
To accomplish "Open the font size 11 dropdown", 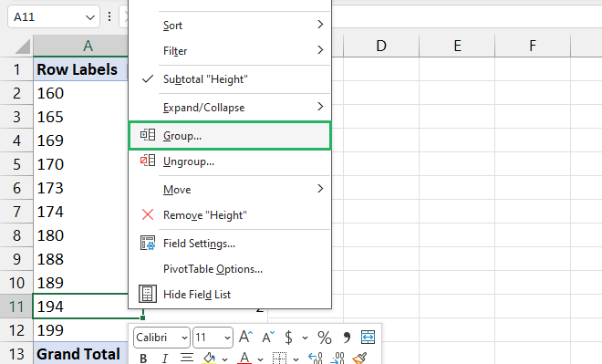I will pyautogui.click(x=213, y=338).
